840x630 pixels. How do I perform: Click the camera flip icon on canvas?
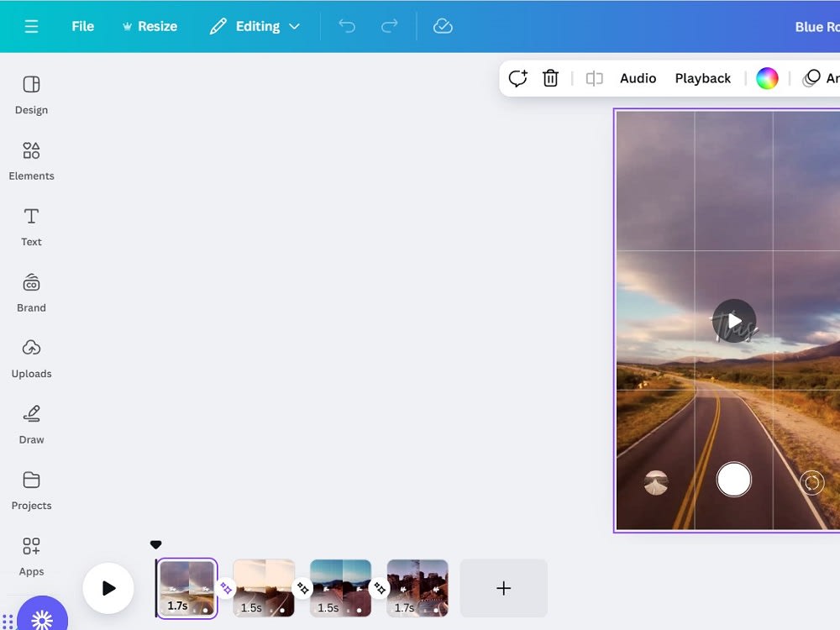tap(811, 483)
